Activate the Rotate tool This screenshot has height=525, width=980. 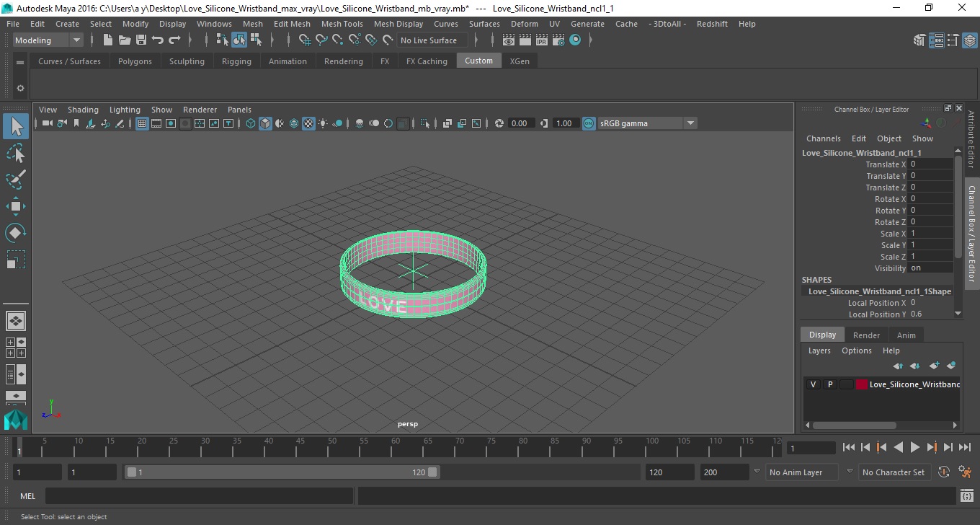pyautogui.click(x=16, y=233)
